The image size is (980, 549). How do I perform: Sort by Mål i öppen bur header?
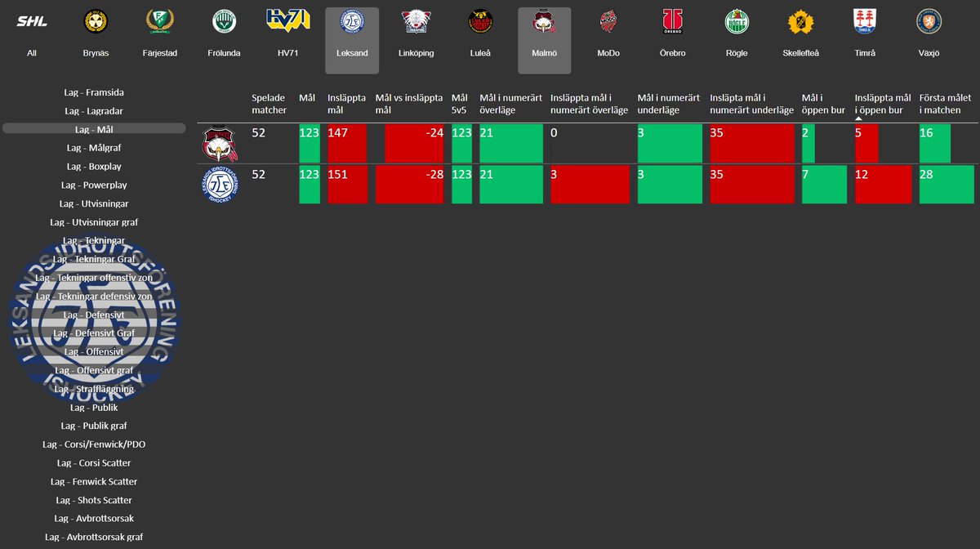coord(823,104)
